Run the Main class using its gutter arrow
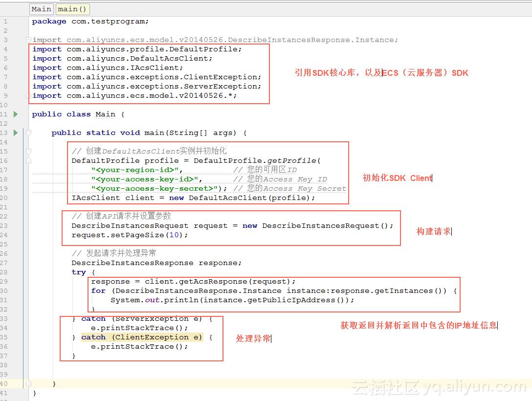This screenshot has width=532, height=401. [x=16, y=114]
